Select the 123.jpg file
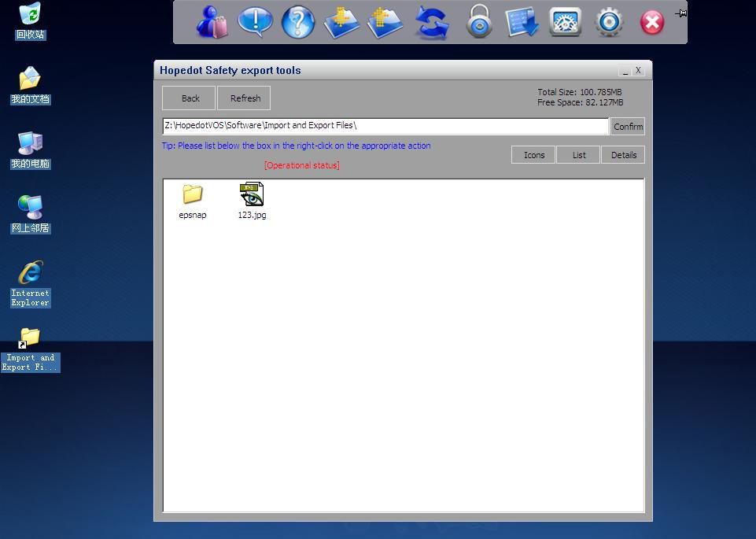 (x=252, y=201)
